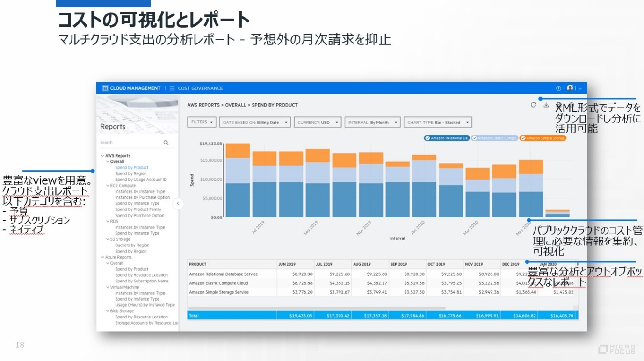
Task: Refresh the spend report
Action: [x=533, y=105]
